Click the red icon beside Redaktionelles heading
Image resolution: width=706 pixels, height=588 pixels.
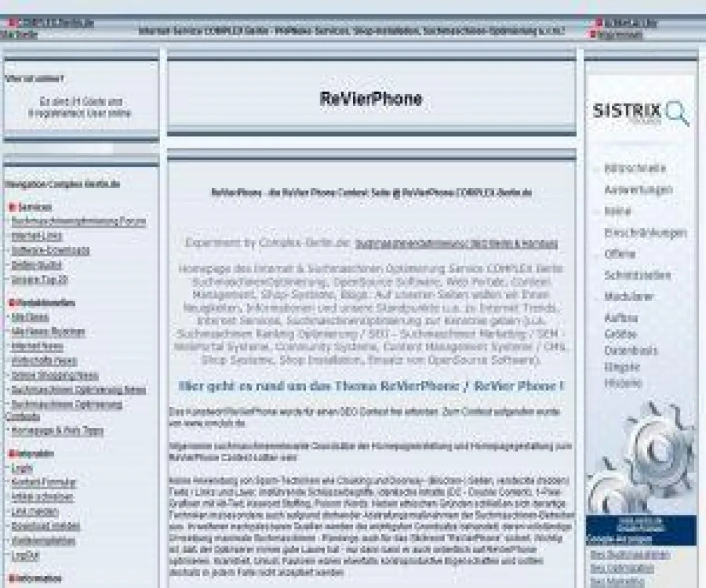[11, 301]
